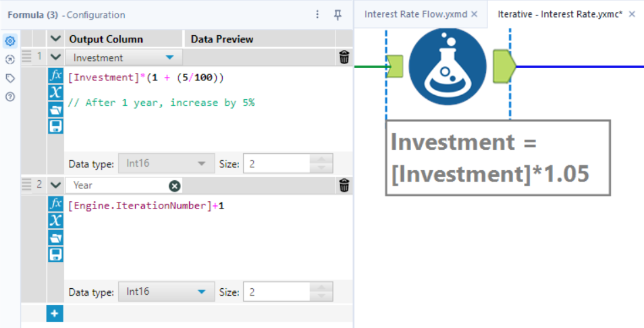Open the Investment output column dropdown
The width and height of the screenshot is (644, 328).
(x=169, y=58)
